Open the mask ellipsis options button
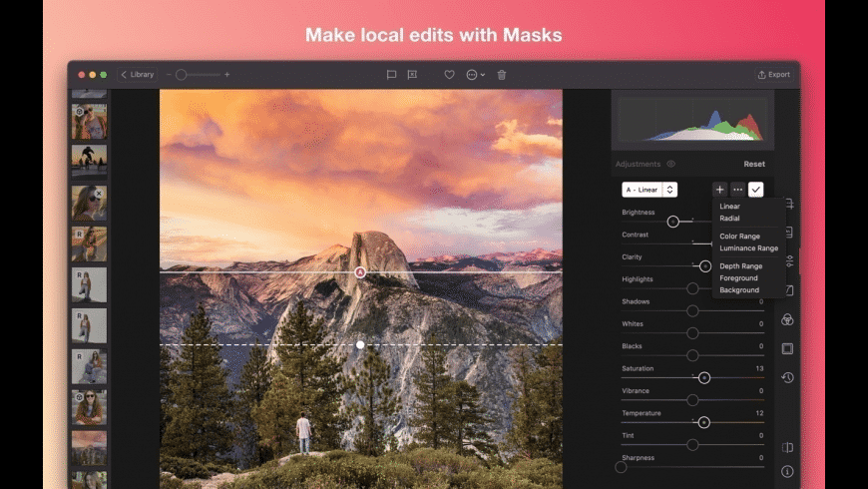This screenshot has height=489, width=868. click(x=738, y=190)
